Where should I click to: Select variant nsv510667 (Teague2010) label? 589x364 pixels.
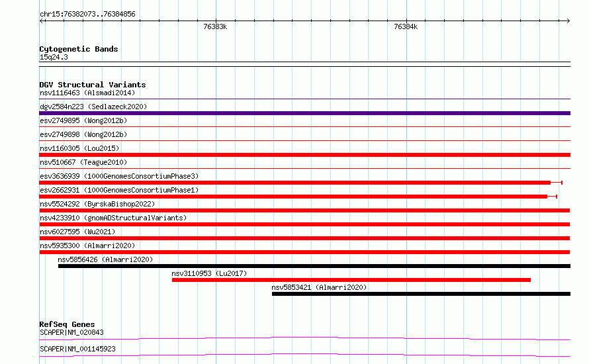click(83, 162)
